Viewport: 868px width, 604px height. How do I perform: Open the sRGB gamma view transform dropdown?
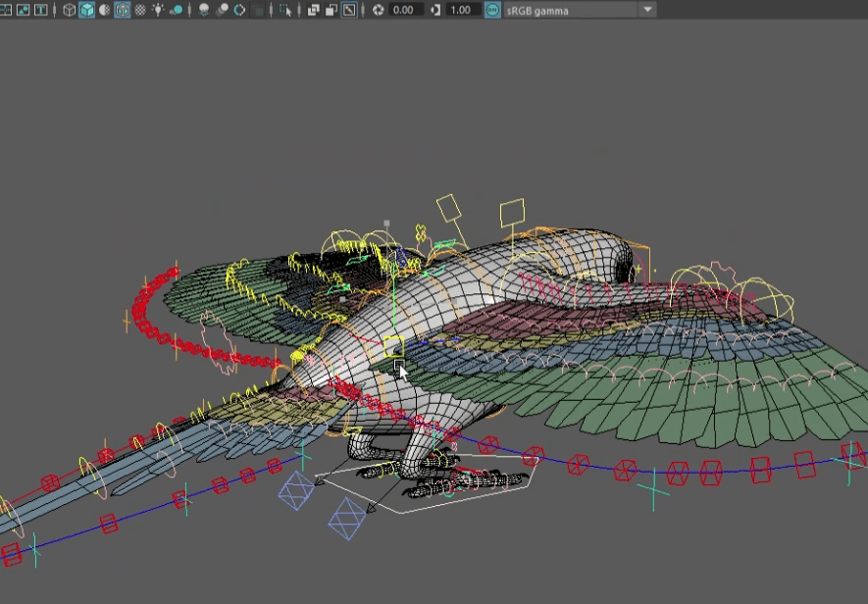(x=645, y=10)
